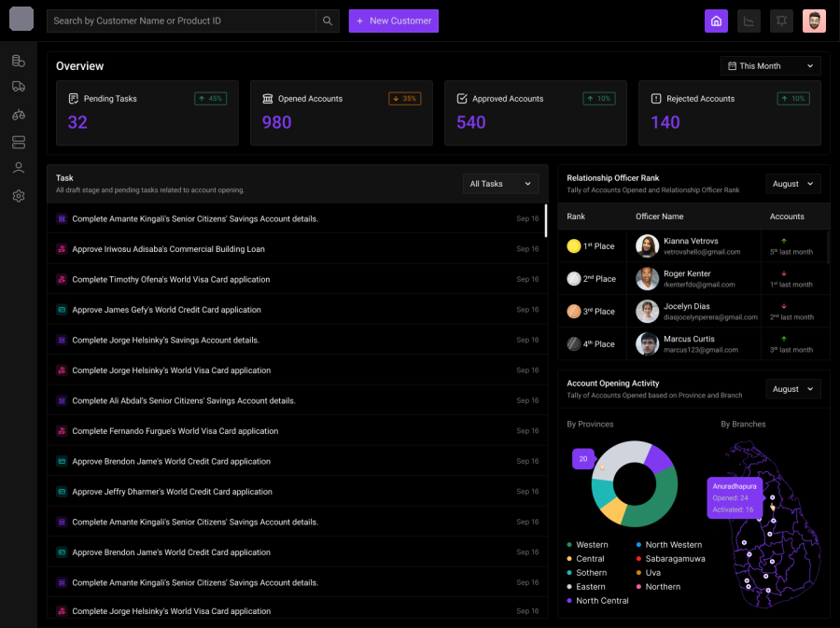Open the delivery truck sidebar icon
840x628 pixels.
(x=19, y=87)
